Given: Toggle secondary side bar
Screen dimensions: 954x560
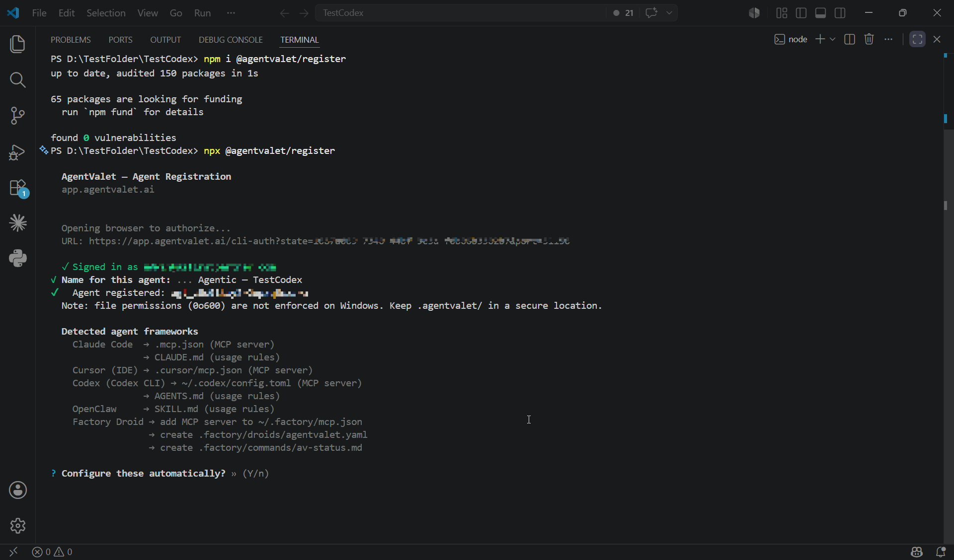Looking at the screenshot, I should (x=840, y=13).
